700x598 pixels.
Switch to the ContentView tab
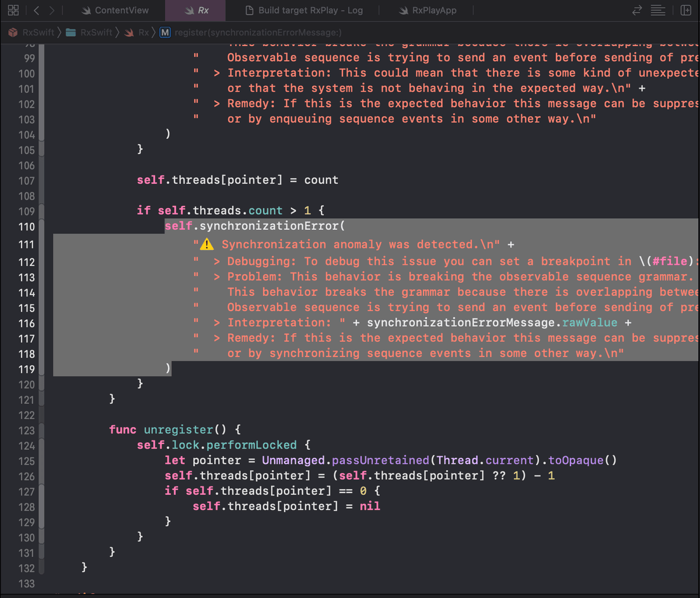click(115, 10)
